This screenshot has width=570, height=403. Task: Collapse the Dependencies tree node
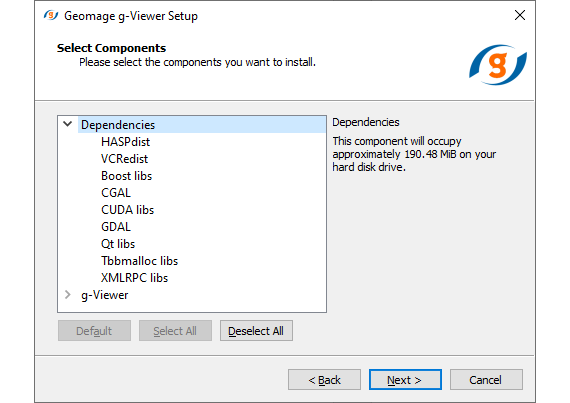click(68, 124)
